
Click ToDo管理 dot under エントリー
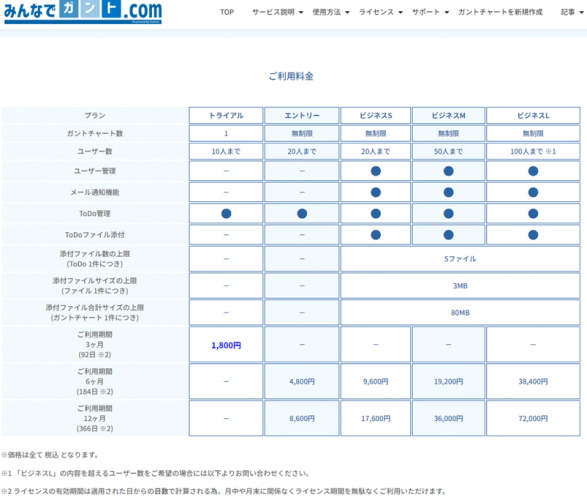[302, 214]
